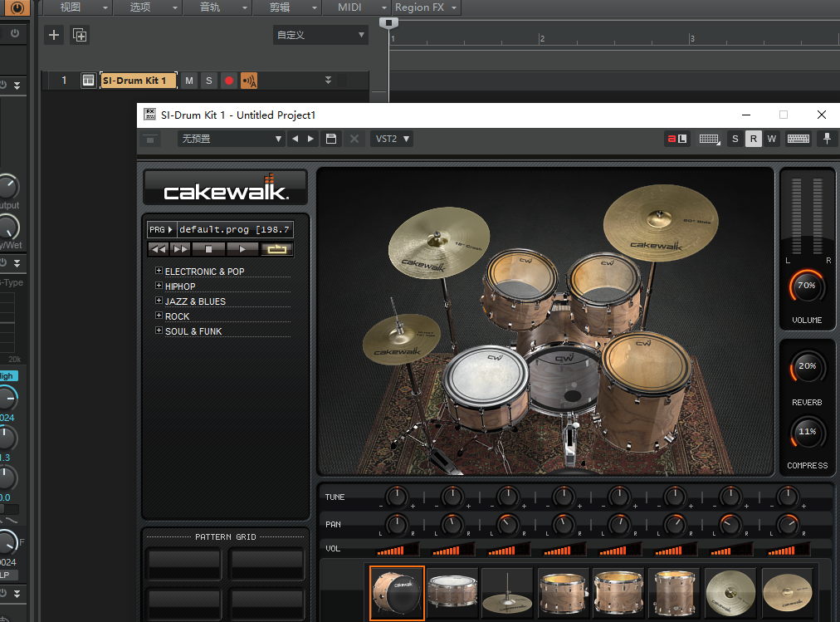Select the ride cymbal pad icon
Image resolution: width=840 pixels, height=622 pixels.
[786, 593]
